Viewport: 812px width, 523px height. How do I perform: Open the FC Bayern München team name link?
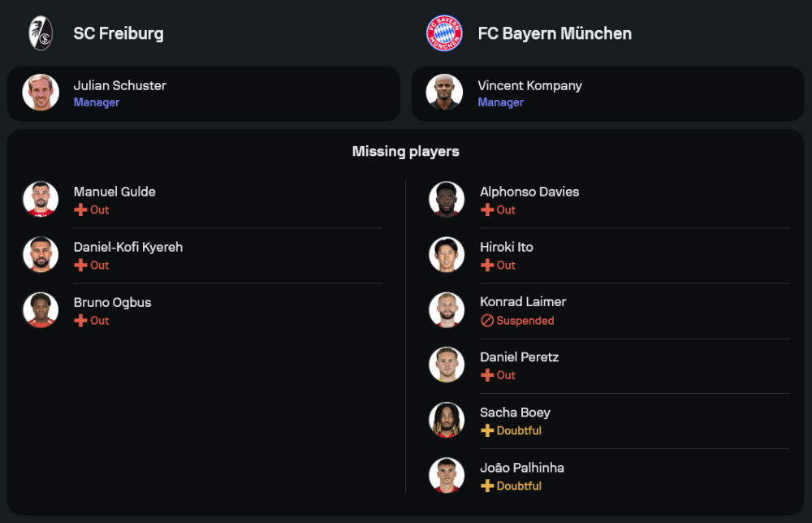click(x=555, y=33)
